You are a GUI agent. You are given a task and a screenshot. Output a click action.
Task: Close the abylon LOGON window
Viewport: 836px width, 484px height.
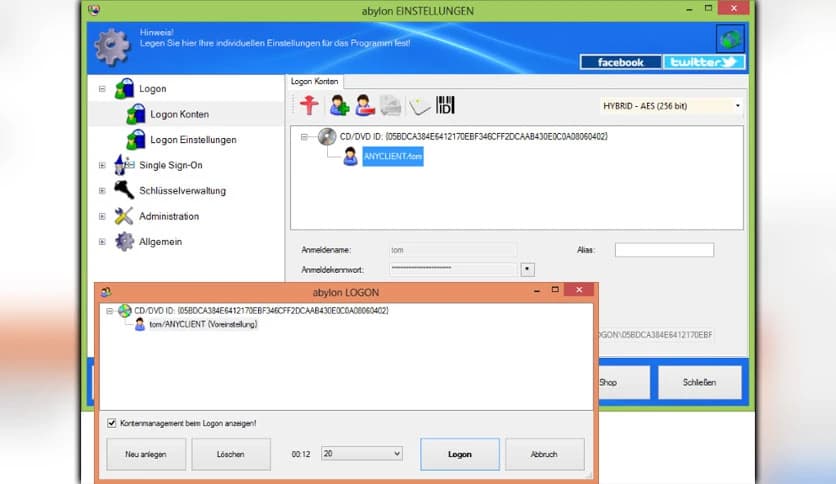[x=580, y=289]
